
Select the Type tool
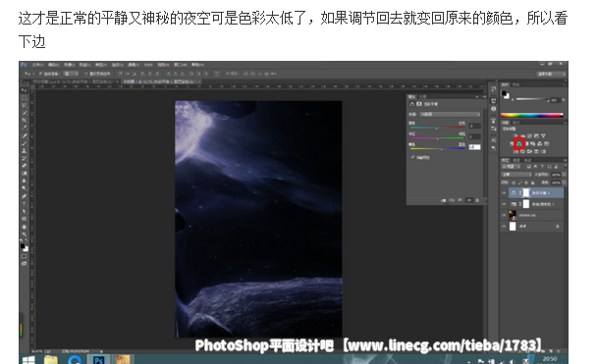[x=25, y=204]
